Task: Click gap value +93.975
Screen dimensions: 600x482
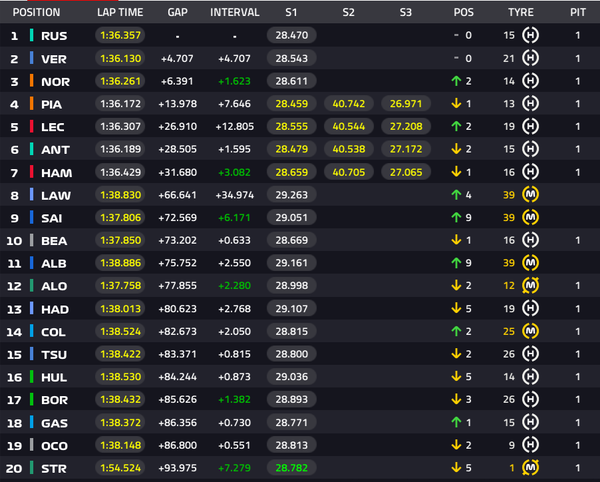Action: pyautogui.click(x=178, y=468)
